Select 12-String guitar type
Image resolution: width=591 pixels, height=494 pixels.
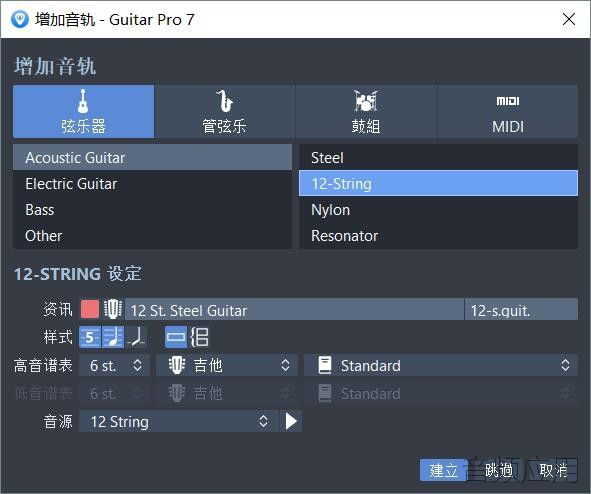click(x=438, y=184)
